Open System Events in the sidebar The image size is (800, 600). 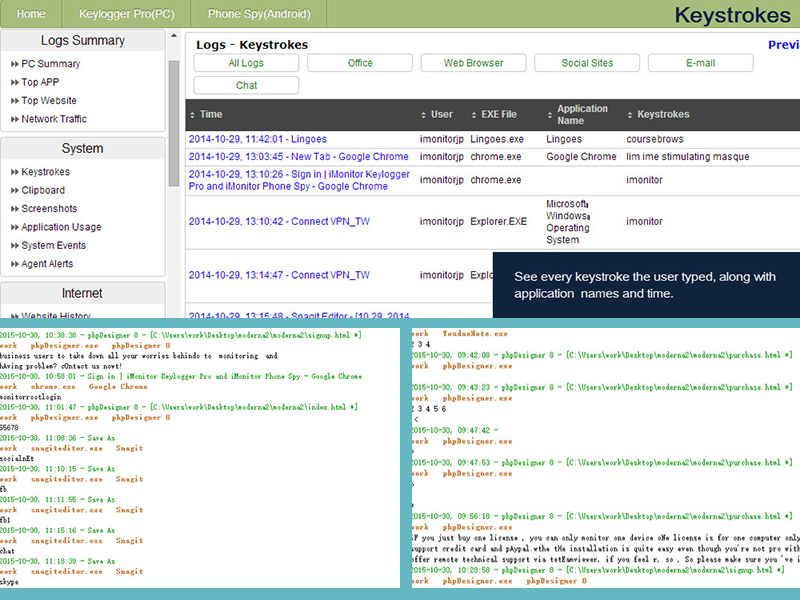point(53,246)
